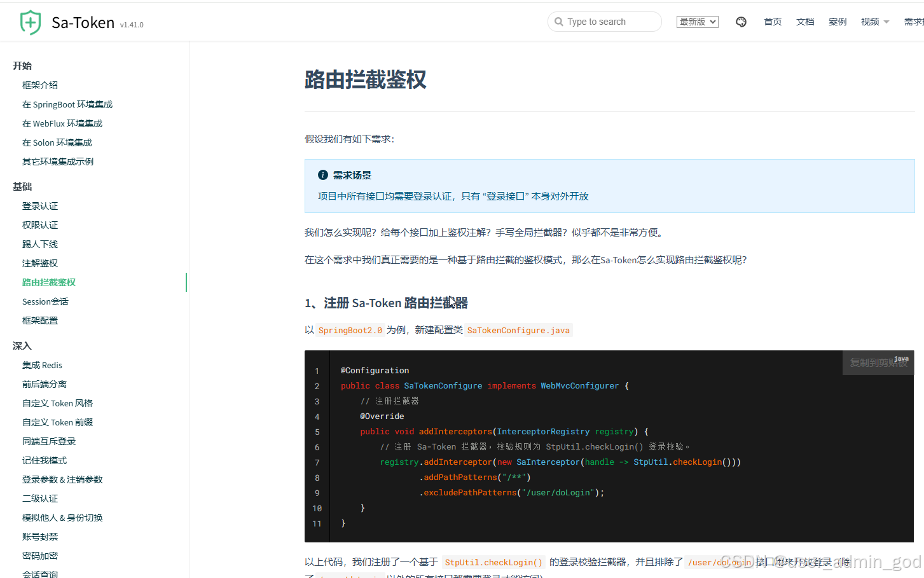
Task: Open 同端互斥登录 in the sidebar
Action: [49, 441]
